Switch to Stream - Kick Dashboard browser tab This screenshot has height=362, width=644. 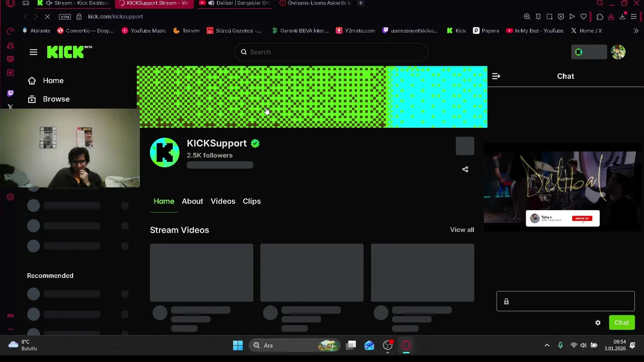click(74, 3)
